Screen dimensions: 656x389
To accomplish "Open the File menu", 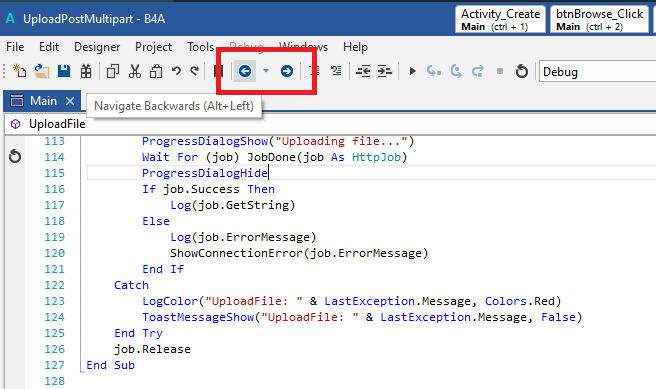I will point(15,47).
